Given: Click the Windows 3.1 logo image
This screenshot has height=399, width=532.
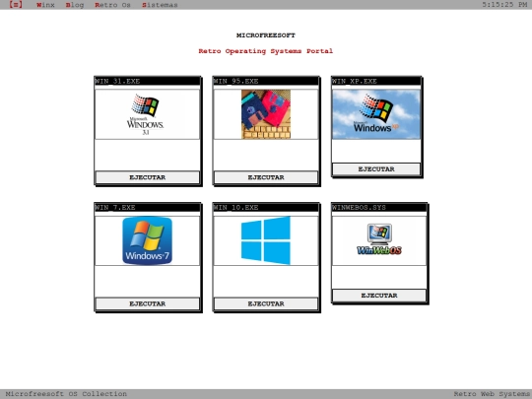Looking at the screenshot, I should (x=147, y=114).
